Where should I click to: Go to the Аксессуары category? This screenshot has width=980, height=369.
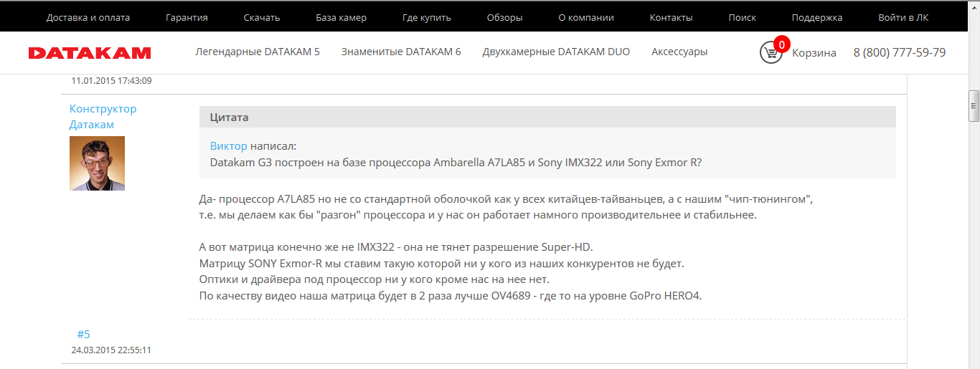coord(679,52)
